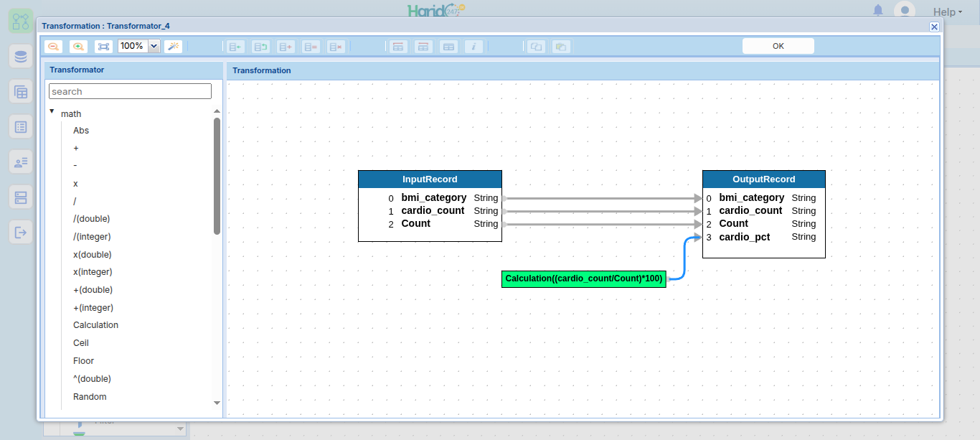This screenshot has height=440, width=980.
Task: Select the Random function
Action: pyautogui.click(x=90, y=397)
